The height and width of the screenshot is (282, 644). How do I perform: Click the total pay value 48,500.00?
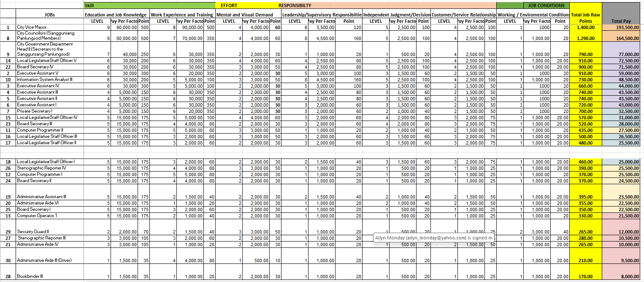[x=621, y=80]
